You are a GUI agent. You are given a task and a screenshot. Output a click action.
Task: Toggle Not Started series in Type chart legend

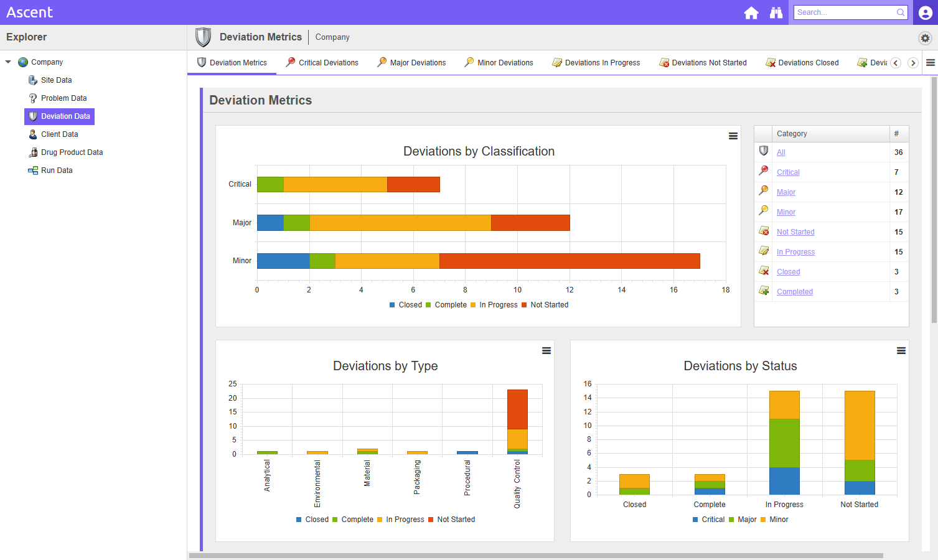[x=452, y=520]
